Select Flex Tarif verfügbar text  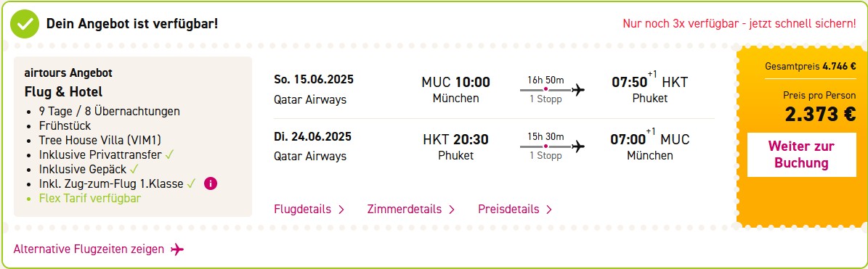click(x=89, y=198)
